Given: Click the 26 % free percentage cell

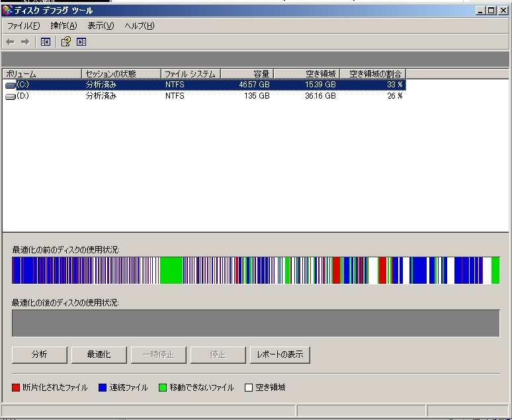Looking at the screenshot, I should [395, 96].
